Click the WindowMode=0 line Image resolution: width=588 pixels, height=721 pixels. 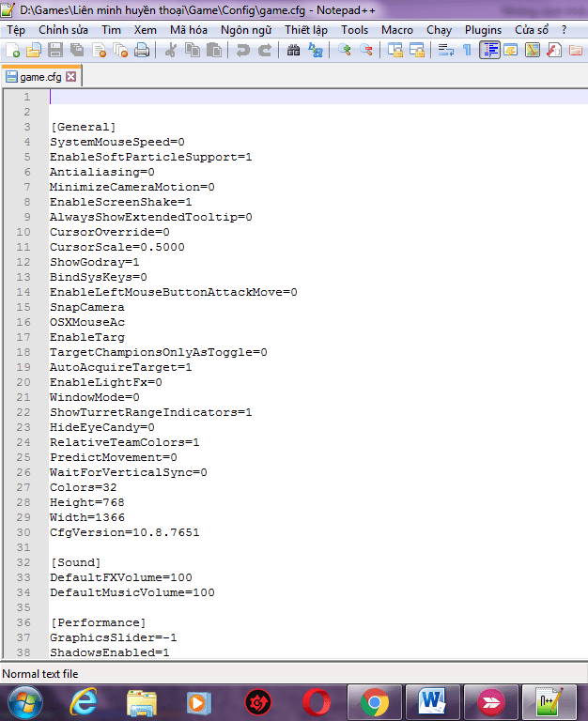click(x=95, y=397)
